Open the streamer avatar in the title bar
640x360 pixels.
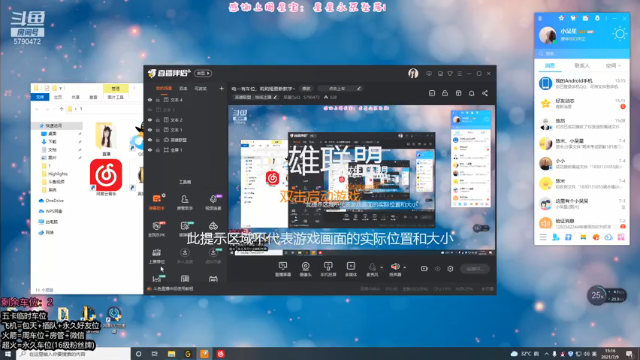(x=413, y=73)
